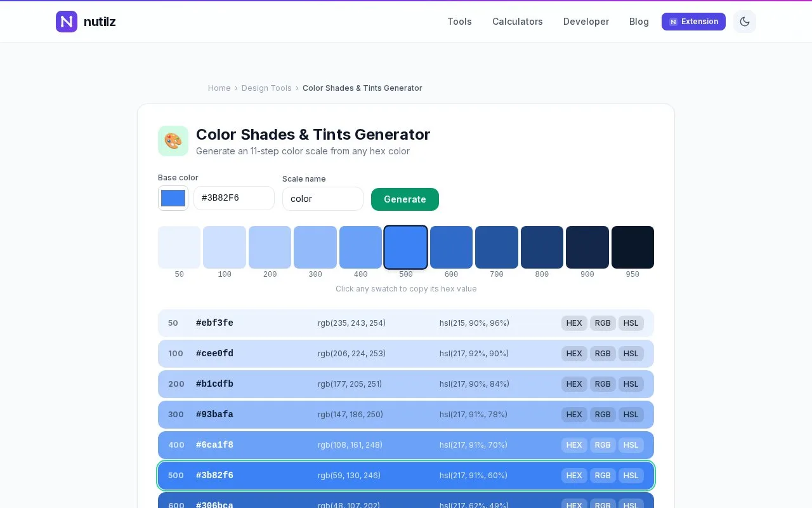Copy the 900 shade swatch

[x=587, y=247]
